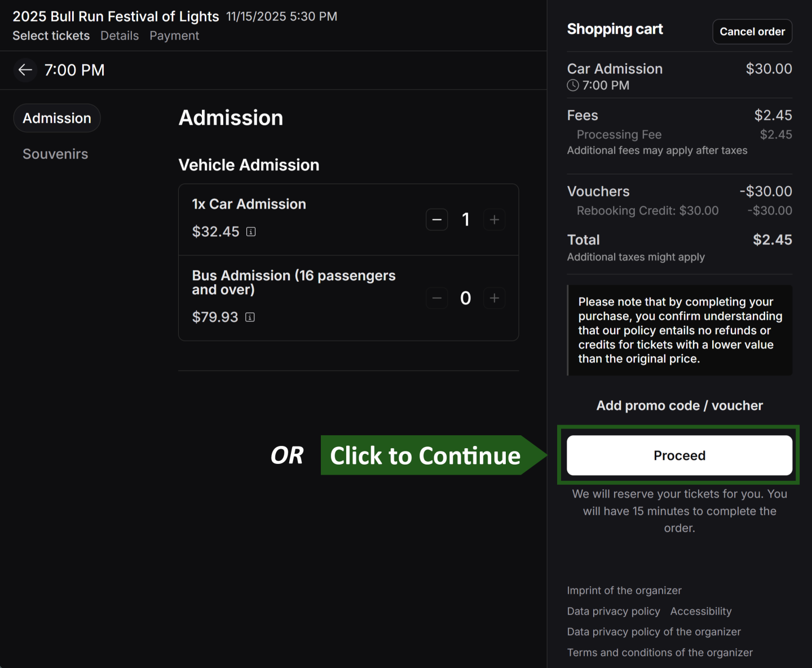Decrease Car Admission quantity with minus icon
The image size is (812, 668).
[x=437, y=219]
